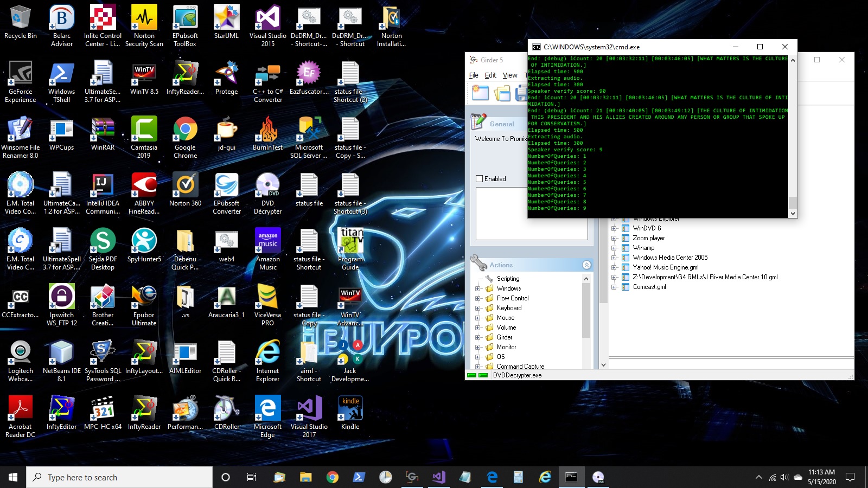Open ViceVersa PRO desktop icon
Image resolution: width=868 pixels, height=488 pixels.
268,305
